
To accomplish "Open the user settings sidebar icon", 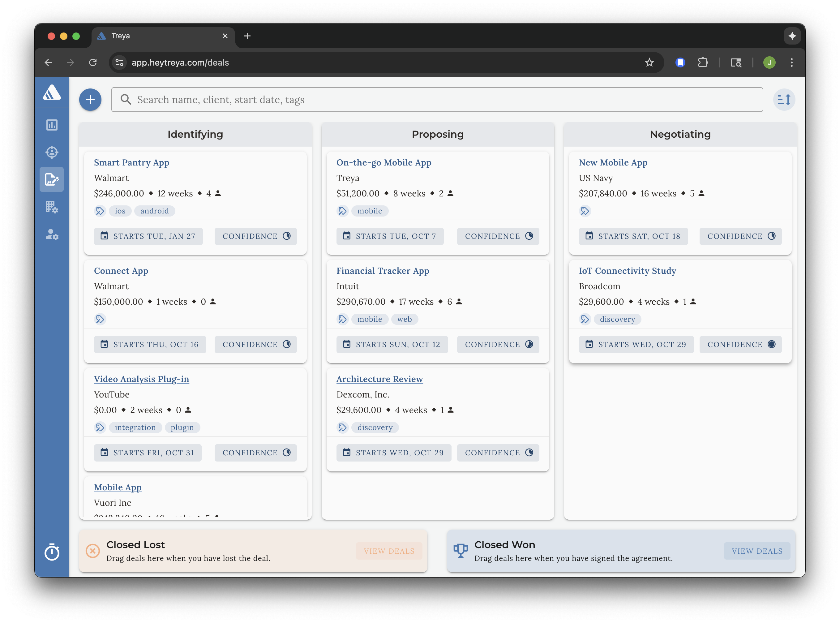I will [x=52, y=234].
